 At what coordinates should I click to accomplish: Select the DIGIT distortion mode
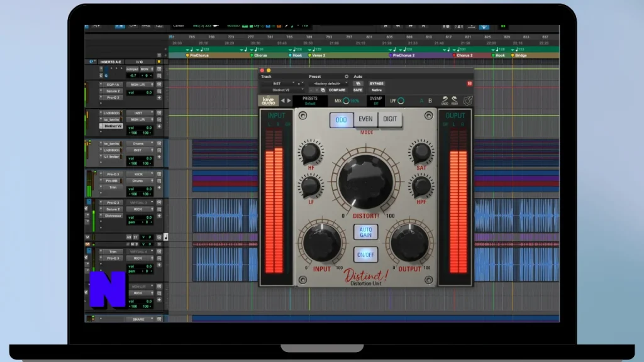[x=390, y=119]
